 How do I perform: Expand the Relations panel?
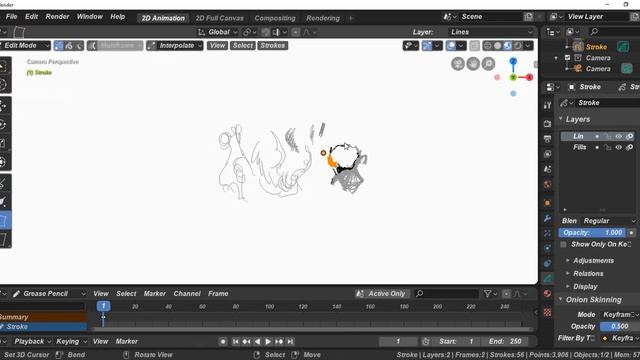click(588, 273)
